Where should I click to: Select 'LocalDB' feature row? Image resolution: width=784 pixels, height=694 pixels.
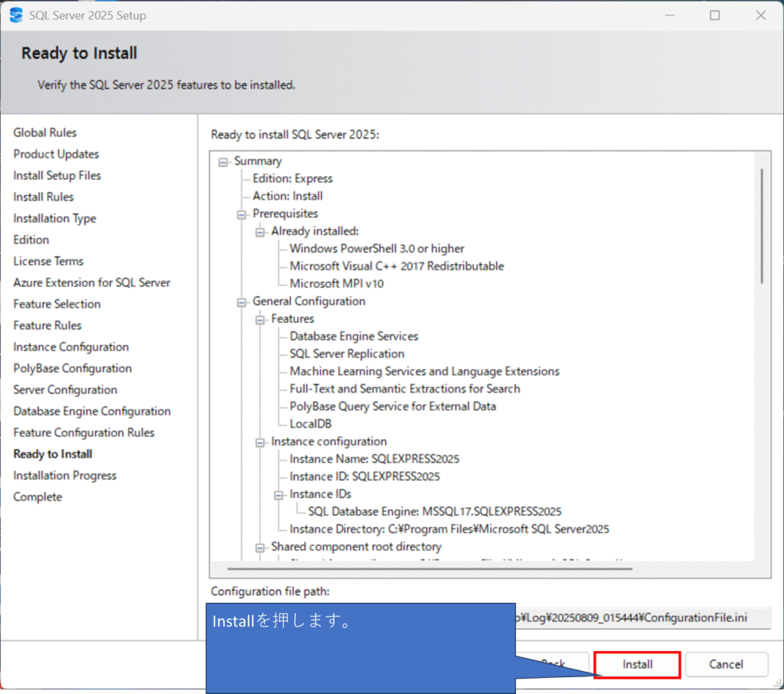[x=311, y=424]
